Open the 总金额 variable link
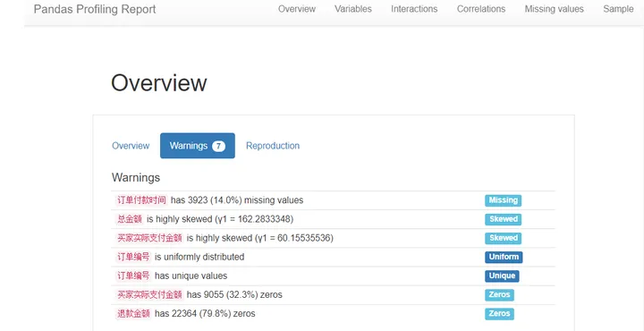644x331 pixels. tap(130, 219)
